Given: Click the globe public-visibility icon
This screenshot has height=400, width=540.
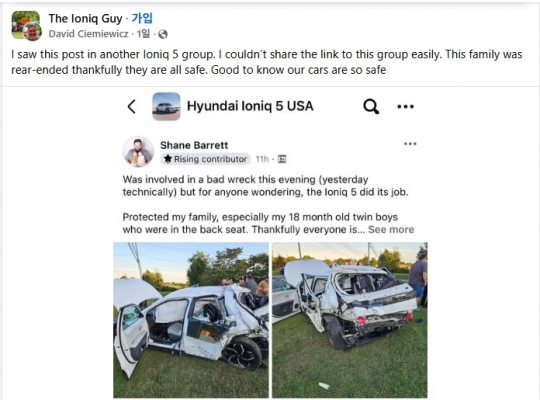Looking at the screenshot, I should pos(163,34).
